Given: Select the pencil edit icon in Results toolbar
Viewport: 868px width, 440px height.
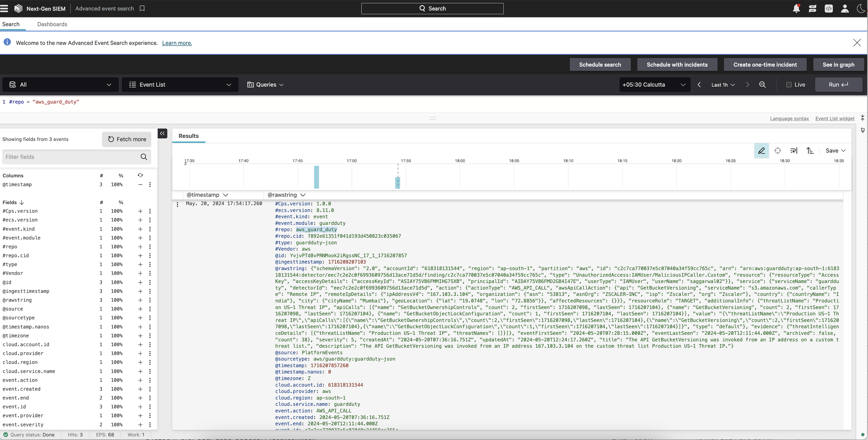Looking at the screenshot, I should point(761,151).
